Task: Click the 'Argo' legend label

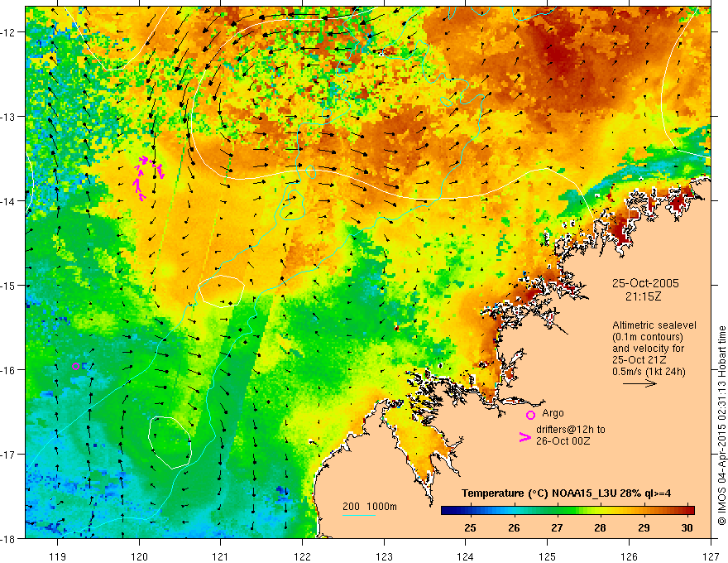Action: click(x=553, y=413)
